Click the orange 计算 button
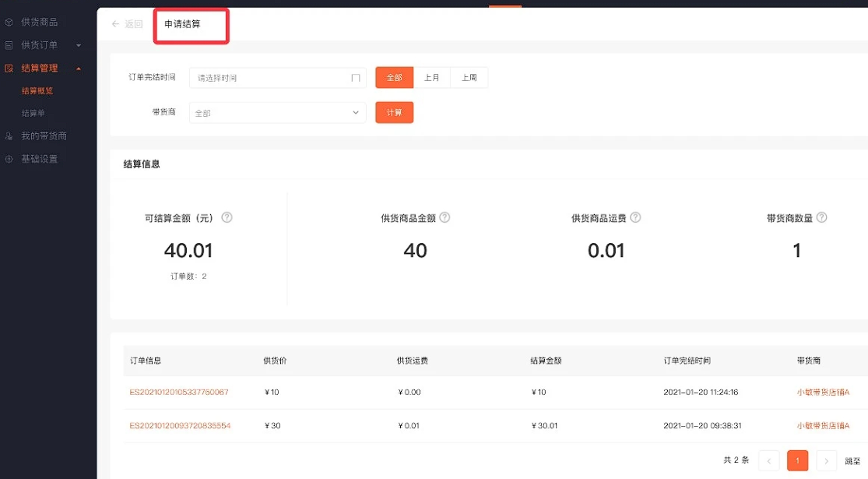 [x=394, y=112]
